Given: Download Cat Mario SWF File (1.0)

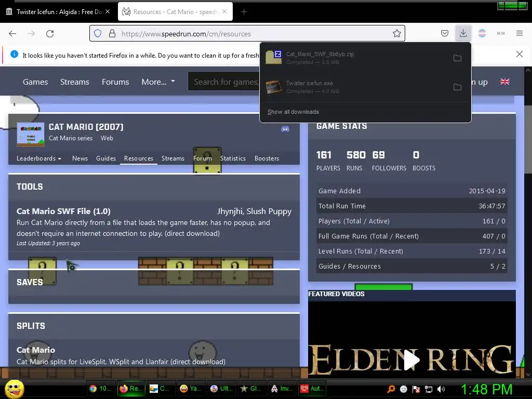Looking at the screenshot, I should 63,211.
